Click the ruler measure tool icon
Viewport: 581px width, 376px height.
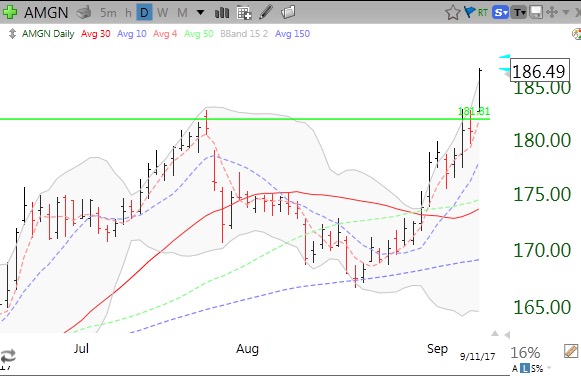[571, 351]
